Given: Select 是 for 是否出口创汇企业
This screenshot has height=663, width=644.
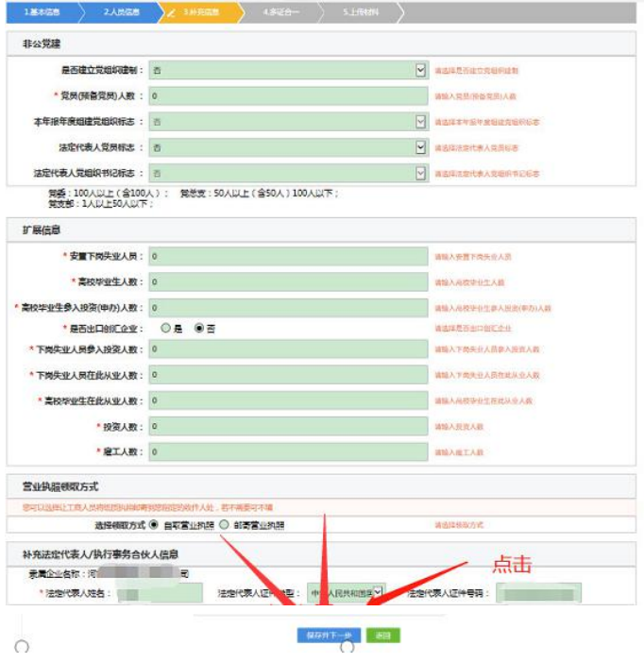Looking at the screenshot, I should [x=165, y=329].
